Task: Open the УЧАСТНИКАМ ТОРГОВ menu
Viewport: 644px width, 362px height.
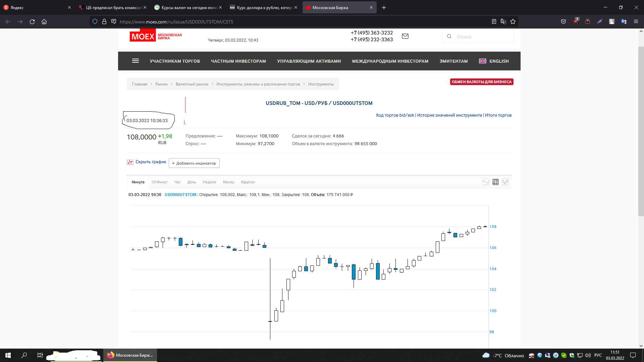Action: (x=175, y=61)
